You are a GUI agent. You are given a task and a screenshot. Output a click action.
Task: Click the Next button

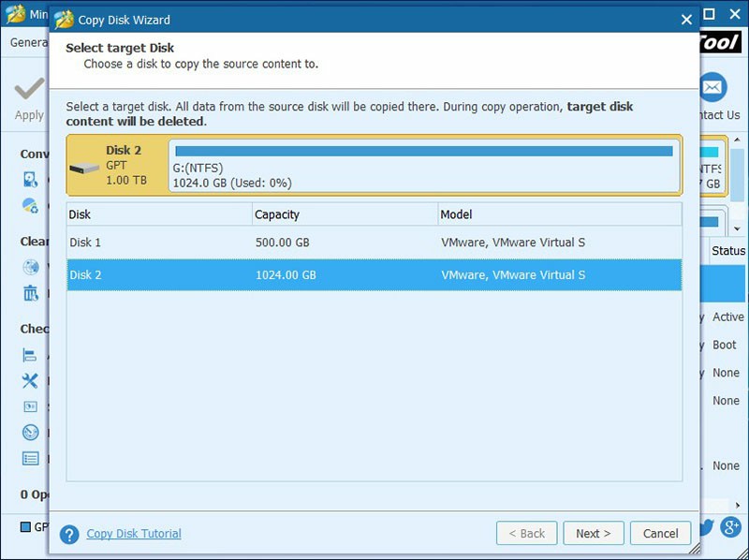(594, 533)
